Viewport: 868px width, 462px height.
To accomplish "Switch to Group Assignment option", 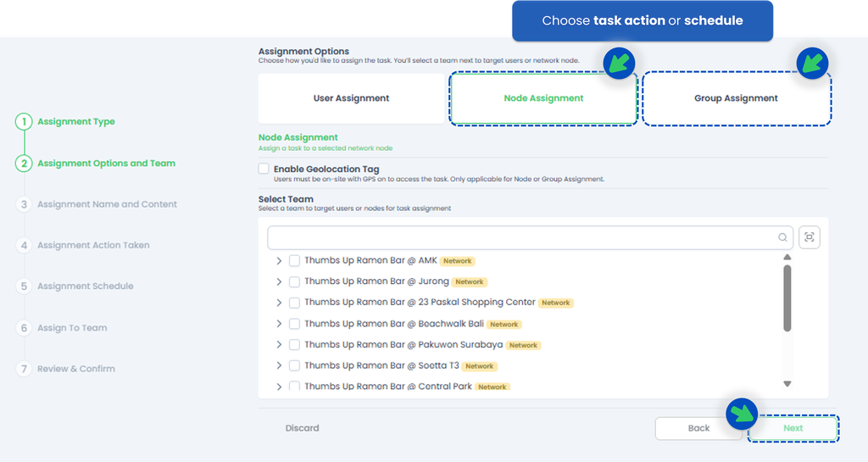I will 736,98.
